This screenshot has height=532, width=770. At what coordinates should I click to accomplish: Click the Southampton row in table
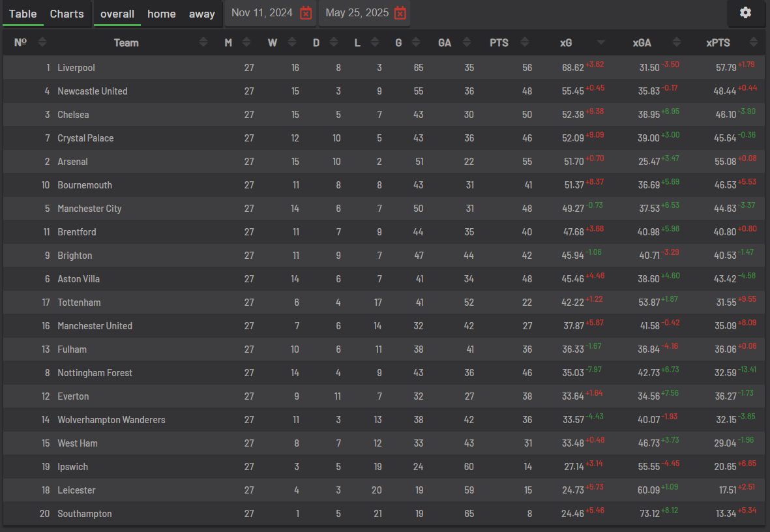(384, 513)
